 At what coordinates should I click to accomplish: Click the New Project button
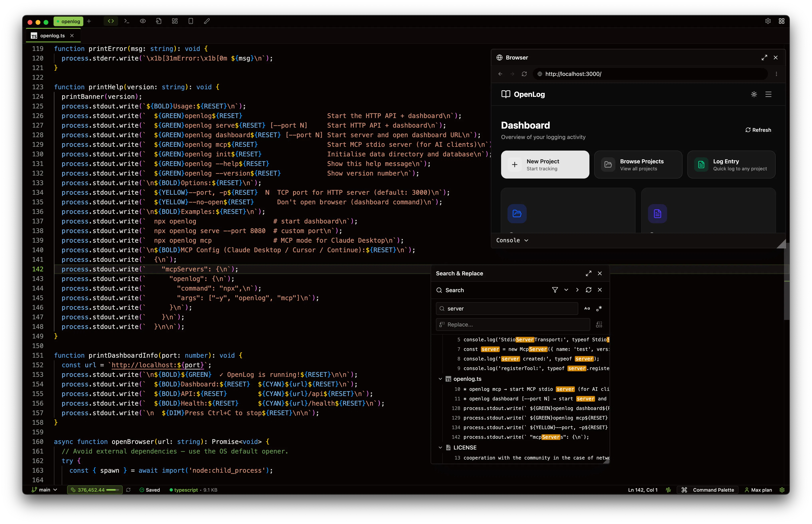pyautogui.click(x=545, y=165)
